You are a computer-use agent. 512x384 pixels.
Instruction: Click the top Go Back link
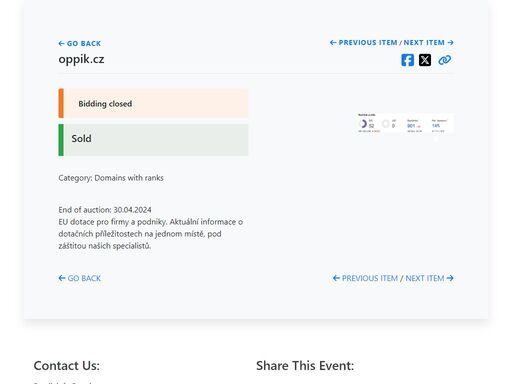(x=80, y=44)
